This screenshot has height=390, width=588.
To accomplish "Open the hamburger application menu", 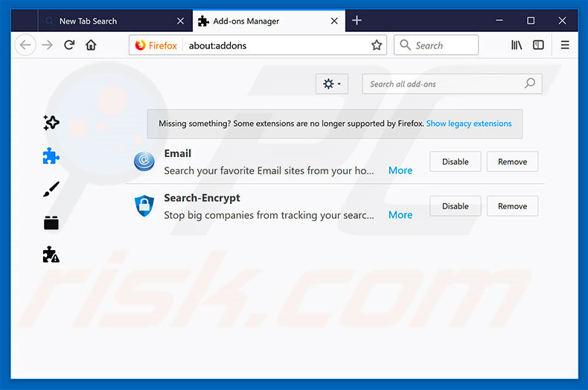I will (565, 45).
